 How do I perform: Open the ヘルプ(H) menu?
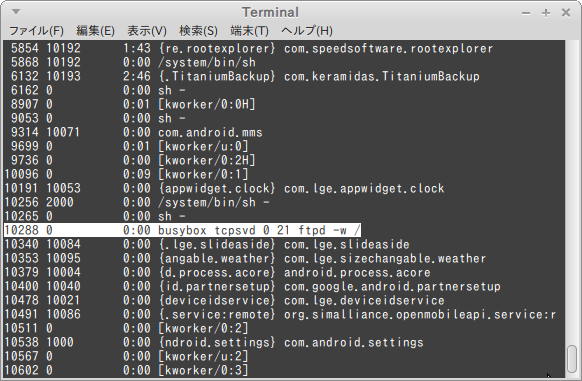pyautogui.click(x=307, y=30)
